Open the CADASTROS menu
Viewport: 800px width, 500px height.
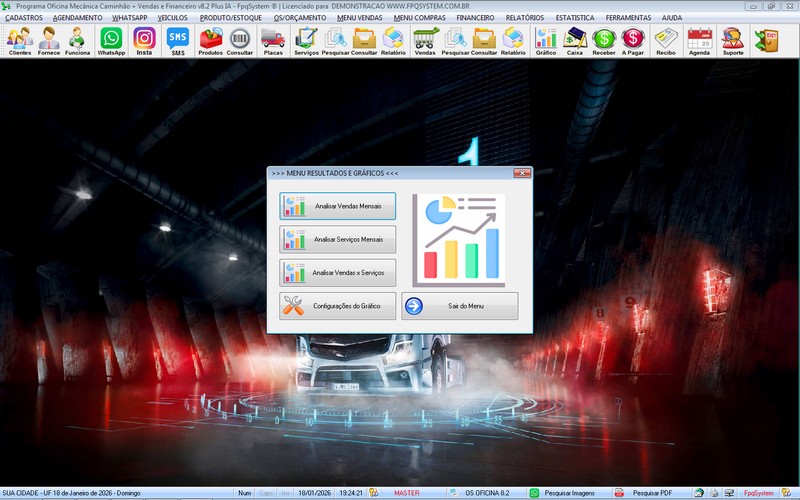24,17
